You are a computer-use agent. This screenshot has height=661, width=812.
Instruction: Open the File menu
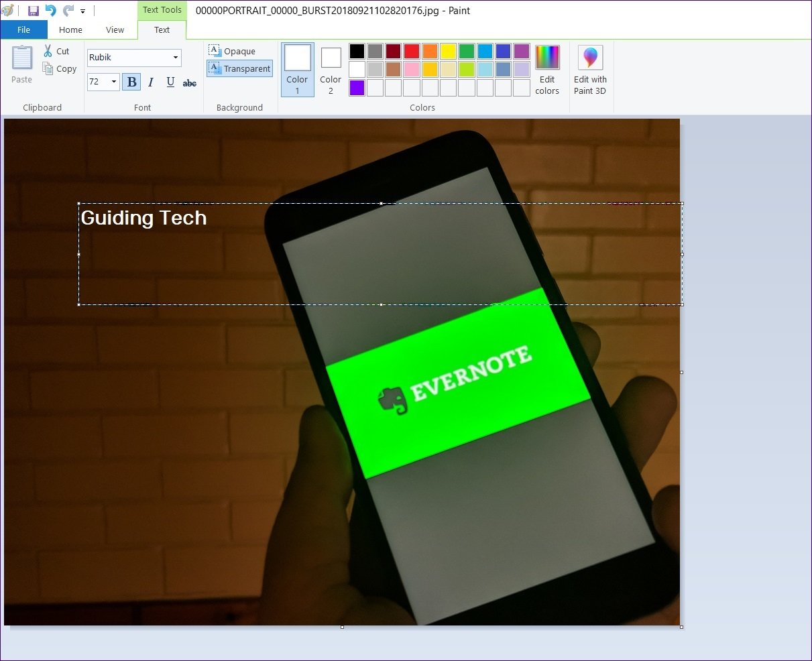click(23, 29)
